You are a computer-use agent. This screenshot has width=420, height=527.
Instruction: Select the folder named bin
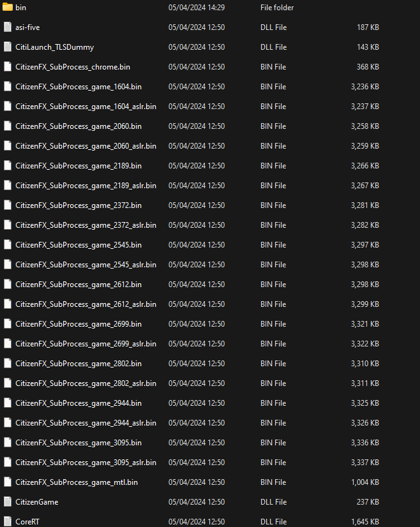(x=20, y=8)
